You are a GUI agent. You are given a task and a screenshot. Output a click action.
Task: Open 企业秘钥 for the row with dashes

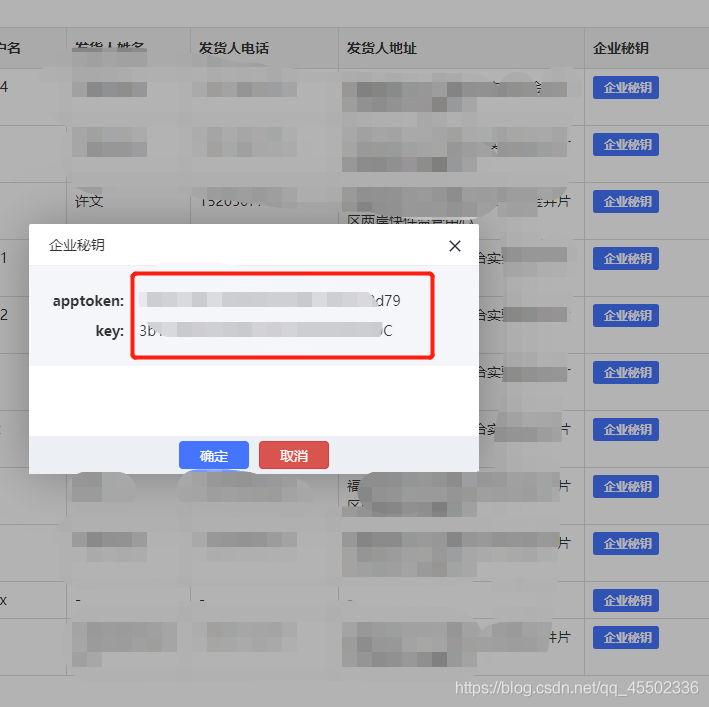pos(626,601)
